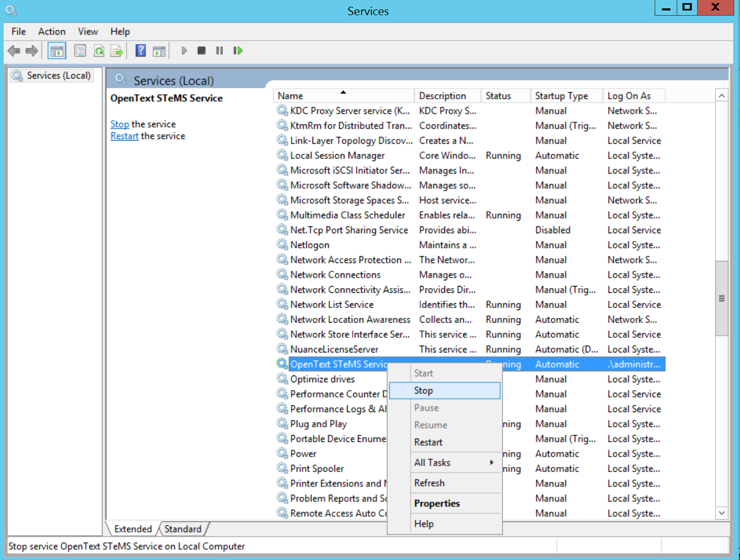Click the Pause Service toolbar icon
This screenshot has height=560, width=740.
point(220,51)
